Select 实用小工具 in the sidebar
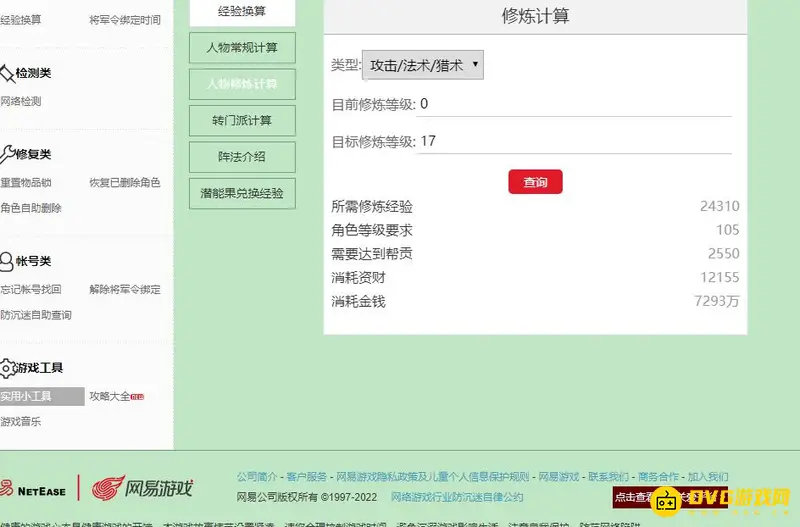The width and height of the screenshot is (800, 527). click(x=42, y=396)
